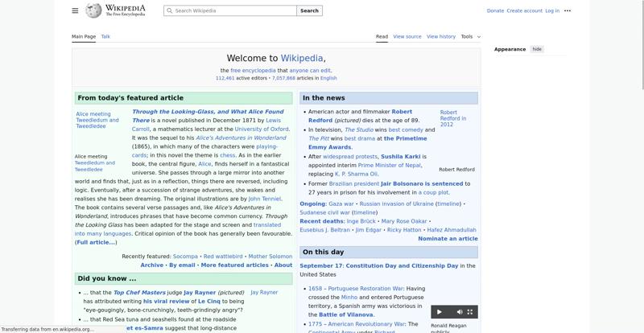
Task: Click Alice meeting Tweedledum image placeholder
Action: (97, 120)
